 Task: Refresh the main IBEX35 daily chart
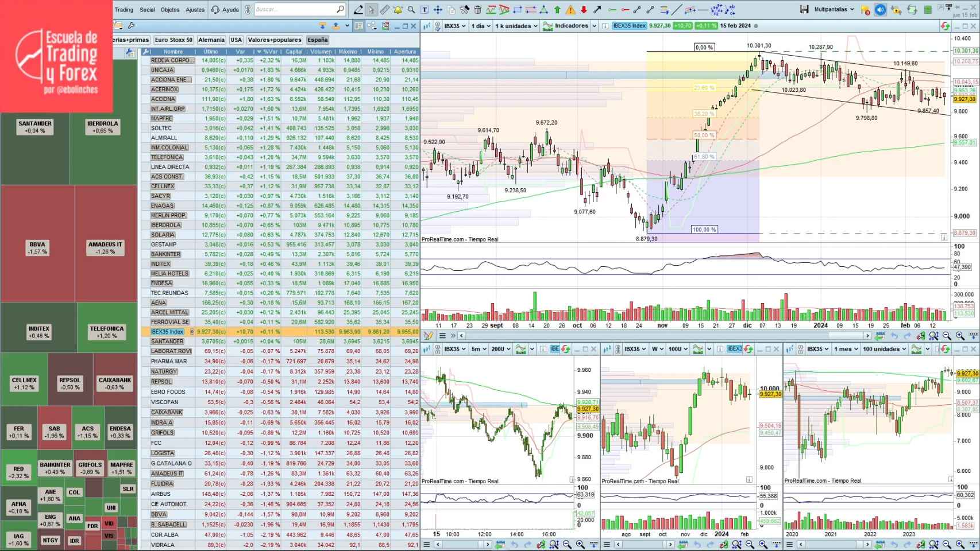tap(945, 26)
